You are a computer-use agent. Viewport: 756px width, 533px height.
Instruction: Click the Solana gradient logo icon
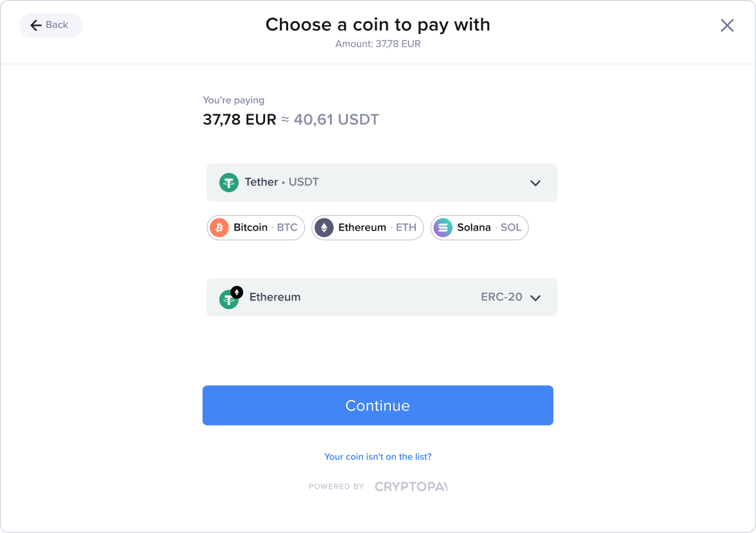(443, 227)
